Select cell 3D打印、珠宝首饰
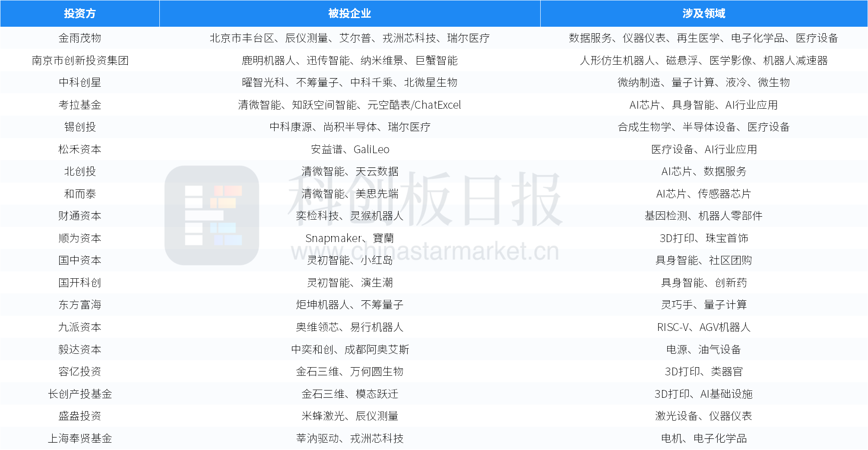Viewport: 868px width, 450px height. [704, 238]
